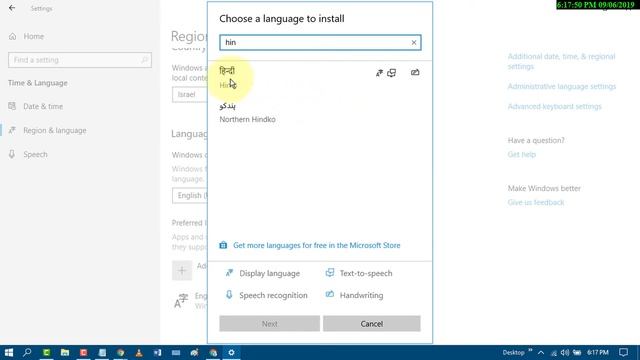Clear the language search box

pyautogui.click(x=413, y=42)
